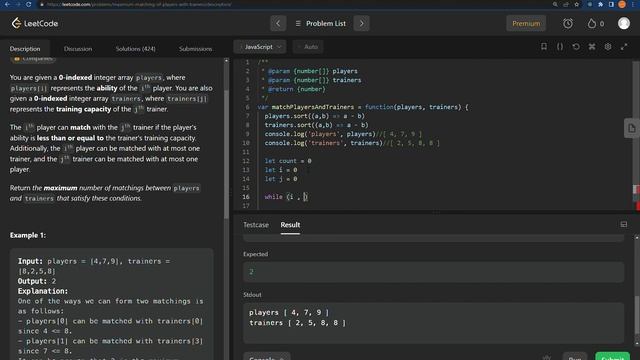Open the notes icon at editor right edge
Image resolution: width=640 pixels, height=360 pixels.
coord(631,129)
